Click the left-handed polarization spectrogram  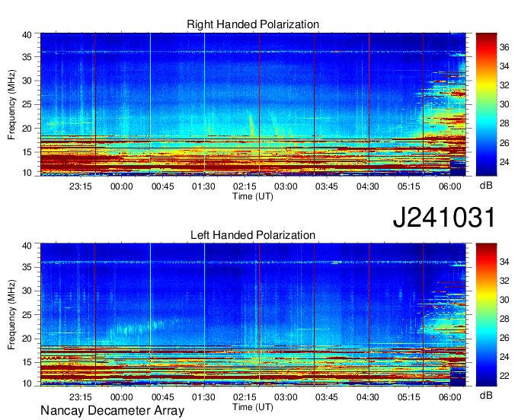[253, 315]
